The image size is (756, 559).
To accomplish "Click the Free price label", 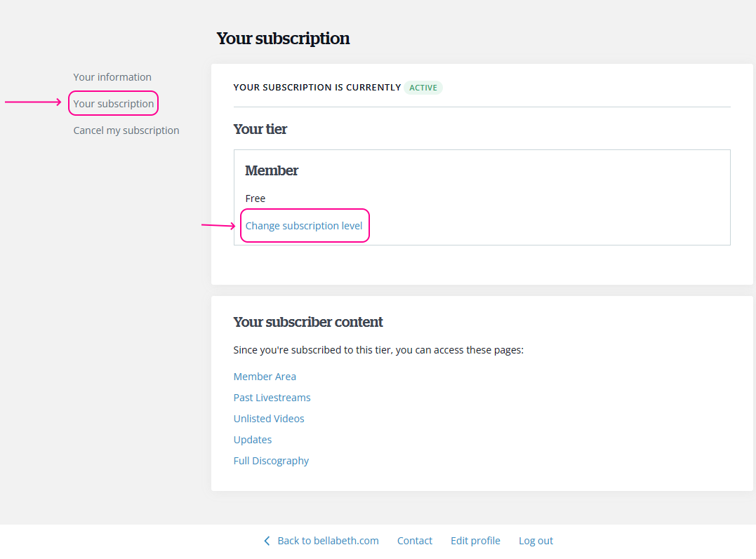I will click(x=256, y=198).
